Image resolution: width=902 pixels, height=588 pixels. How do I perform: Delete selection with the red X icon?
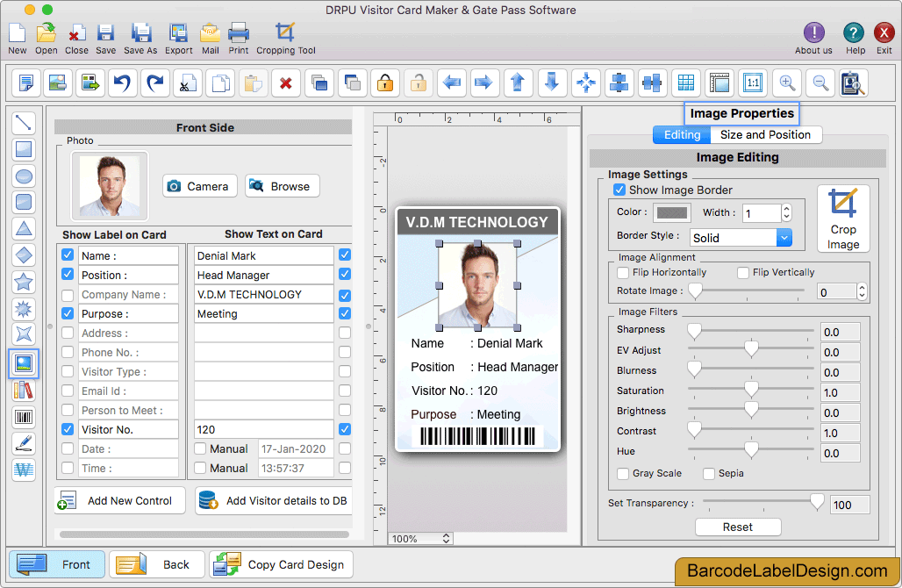pos(285,82)
